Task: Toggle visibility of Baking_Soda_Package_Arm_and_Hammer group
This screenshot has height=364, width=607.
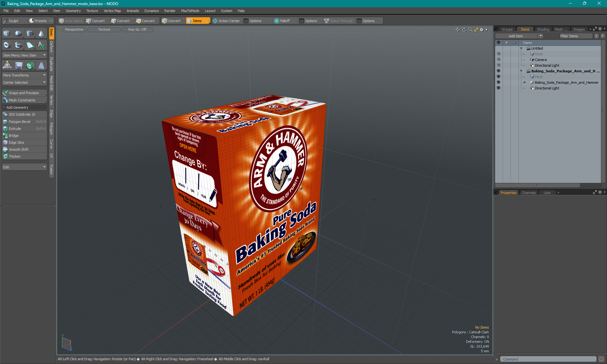Action: click(499, 82)
